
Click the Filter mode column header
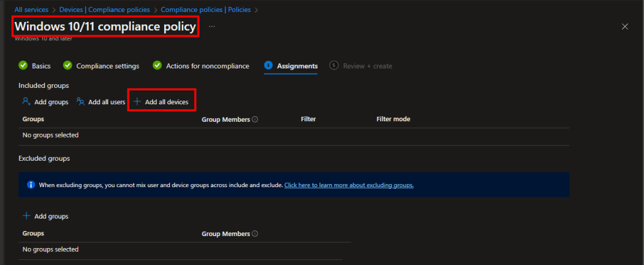coord(393,119)
